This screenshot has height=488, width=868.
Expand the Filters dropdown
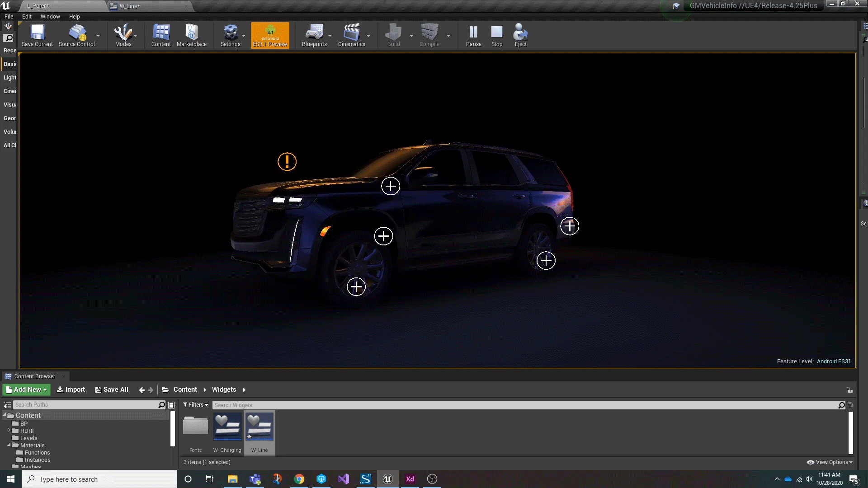tap(196, 405)
